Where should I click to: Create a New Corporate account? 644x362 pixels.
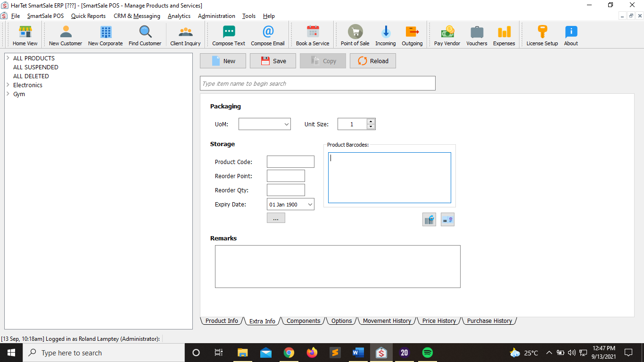point(105,35)
